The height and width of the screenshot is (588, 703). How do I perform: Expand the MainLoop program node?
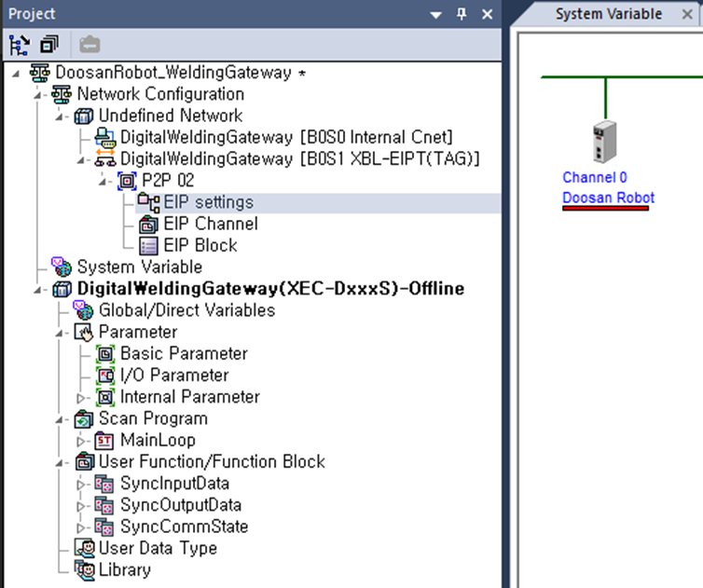pos(81,441)
